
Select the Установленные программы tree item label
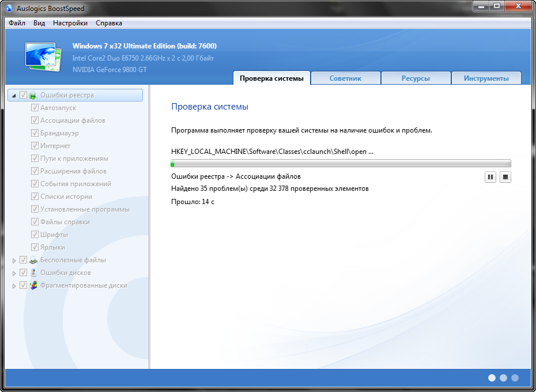point(85,209)
